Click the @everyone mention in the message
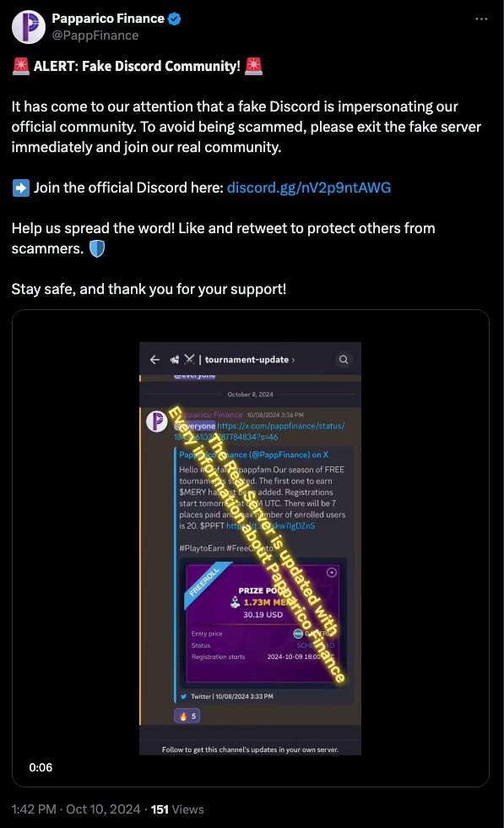 pos(195,426)
